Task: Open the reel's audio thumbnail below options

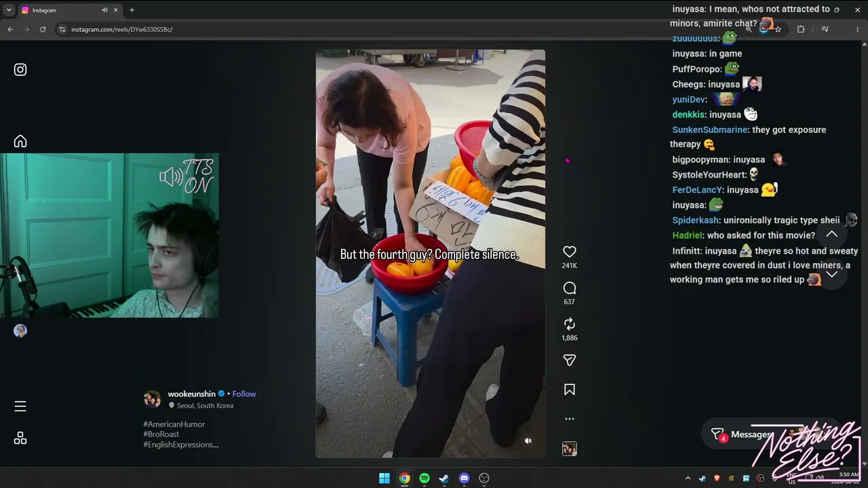Action: click(570, 449)
